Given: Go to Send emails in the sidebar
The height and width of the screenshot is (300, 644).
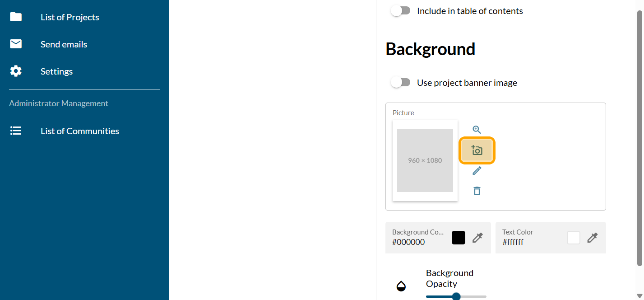Looking at the screenshot, I should [64, 44].
